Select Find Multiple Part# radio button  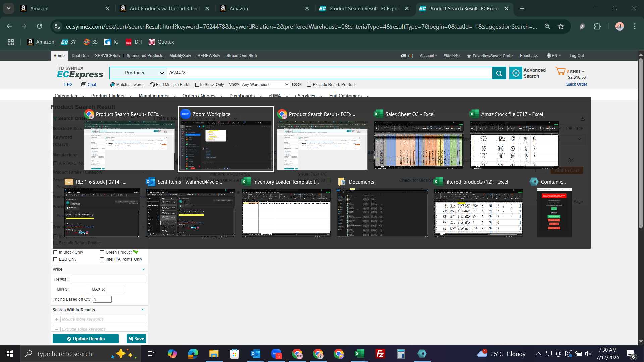click(x=152, y=85)
